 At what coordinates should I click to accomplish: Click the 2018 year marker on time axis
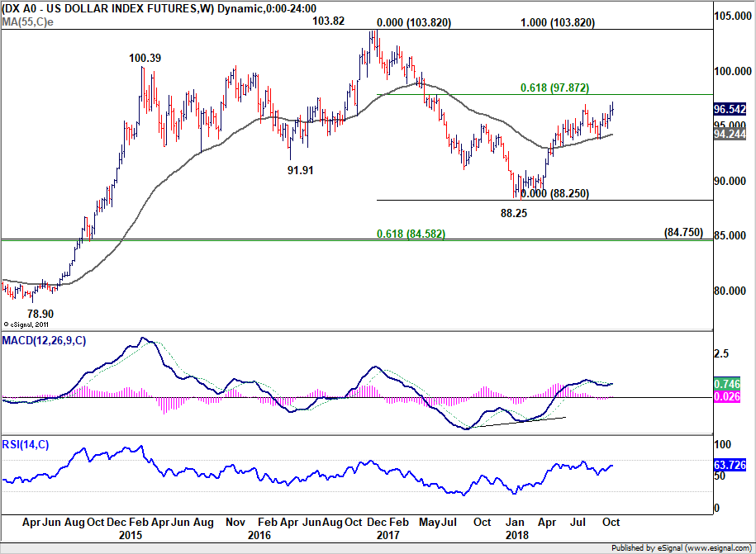(516, 535)
